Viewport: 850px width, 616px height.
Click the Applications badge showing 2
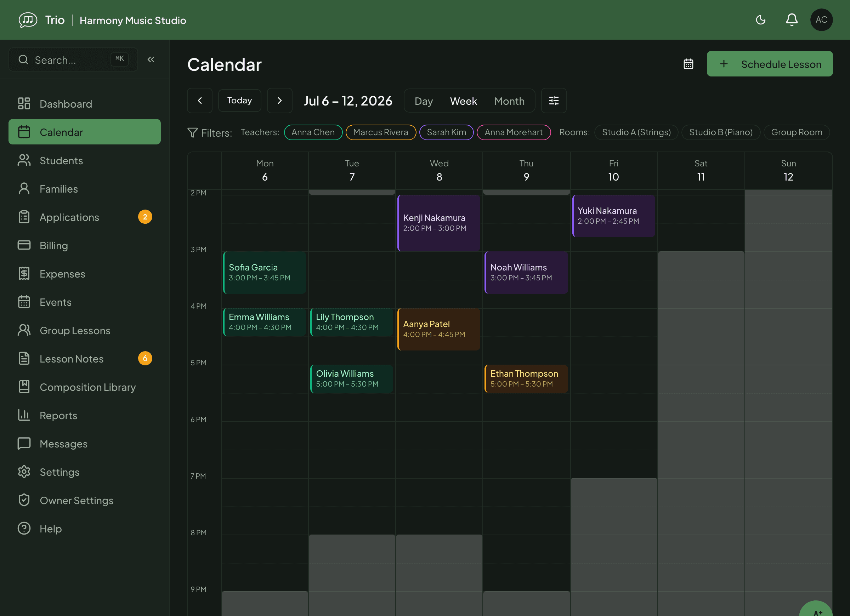[145, 217]
